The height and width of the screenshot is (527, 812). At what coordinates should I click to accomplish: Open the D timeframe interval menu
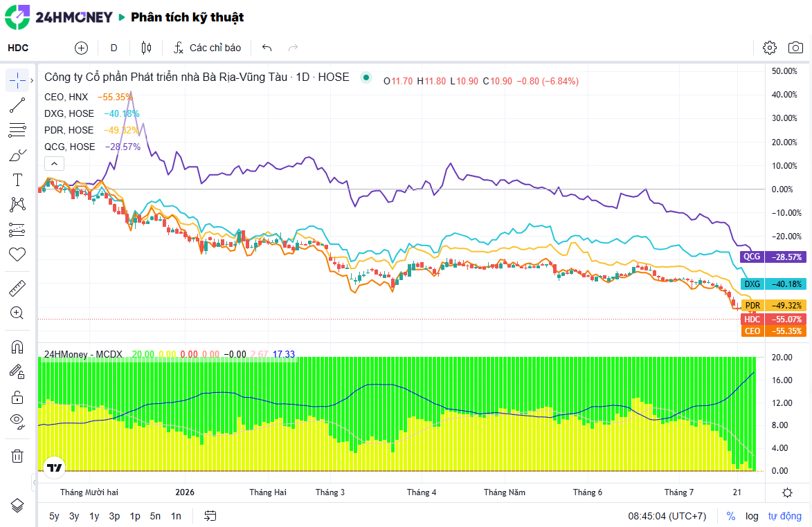(x=114, y=48)
